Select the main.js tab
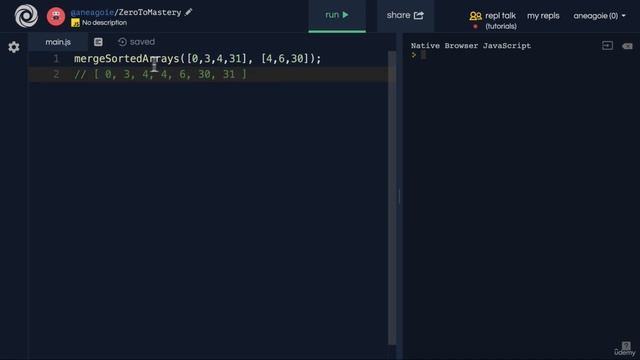 58,42
